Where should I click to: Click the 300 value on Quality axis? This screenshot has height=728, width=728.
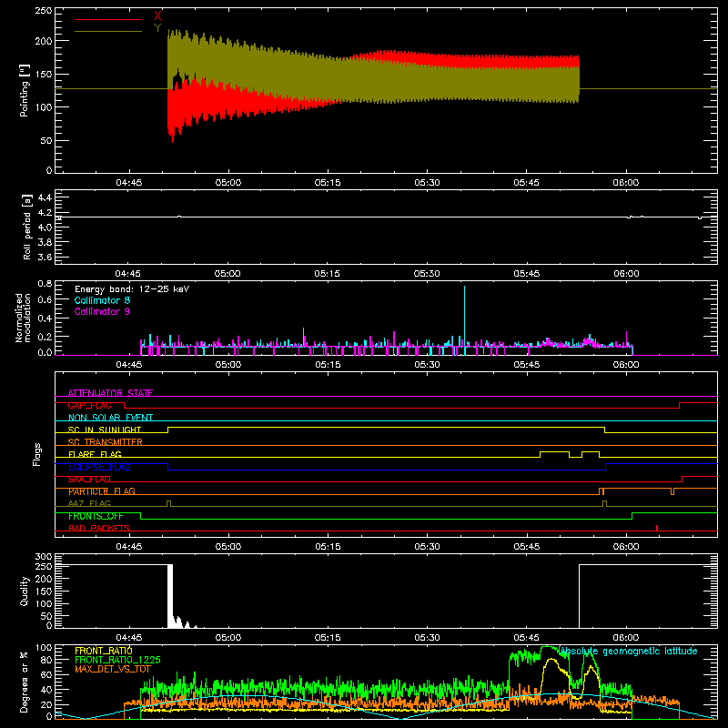coord(44,557)
